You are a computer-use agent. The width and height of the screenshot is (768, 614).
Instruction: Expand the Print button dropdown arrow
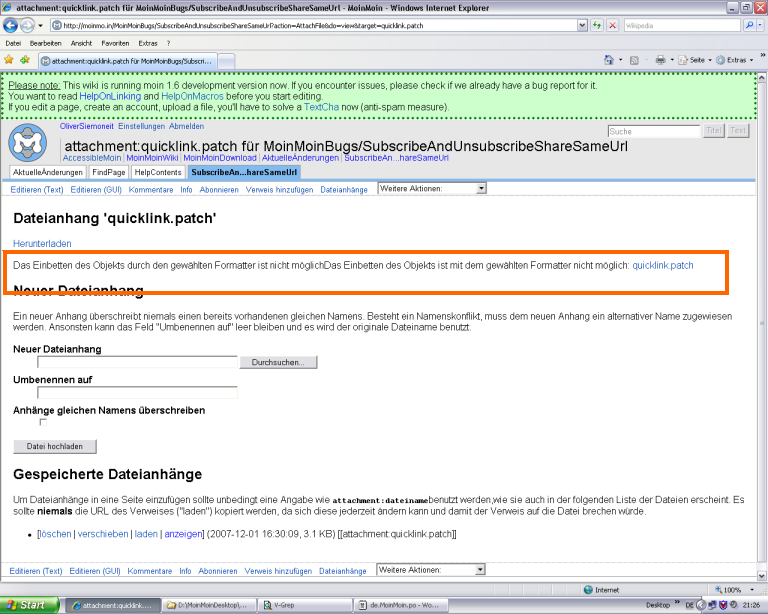tap(672, 60)
